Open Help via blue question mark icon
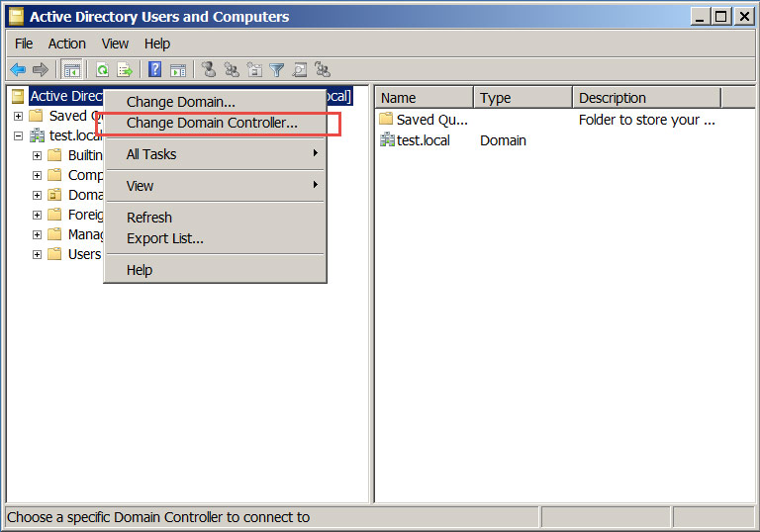This screenshot has width=760, height=532. 154,69
